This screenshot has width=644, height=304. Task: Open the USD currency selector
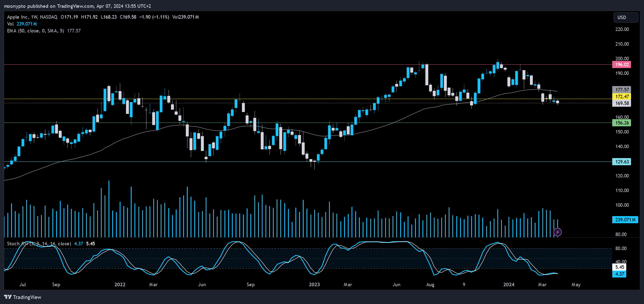click(626, 17)
